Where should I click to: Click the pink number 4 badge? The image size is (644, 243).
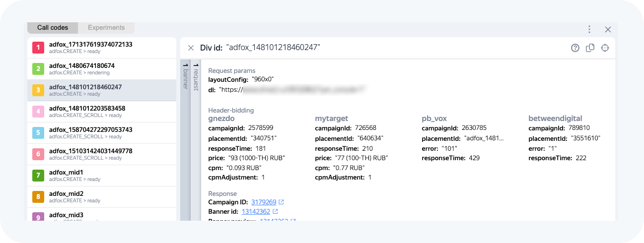[38, 112]
